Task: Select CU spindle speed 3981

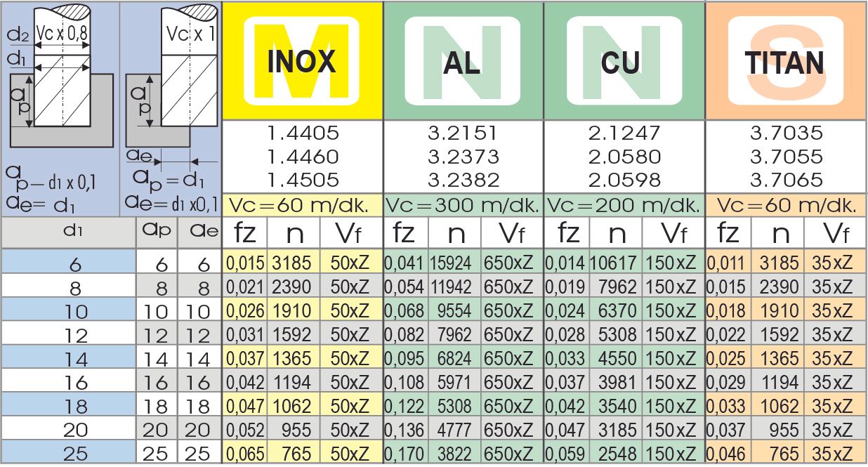Action: 619,382
